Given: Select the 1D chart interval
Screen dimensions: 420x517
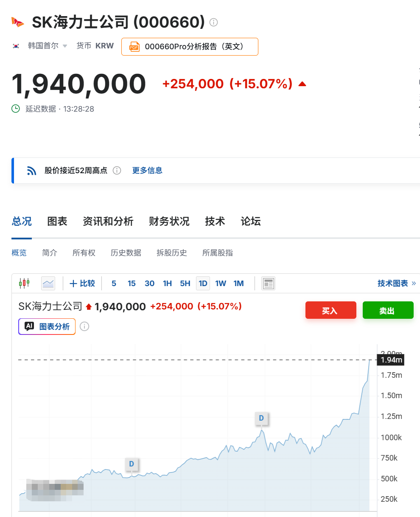Looking at the screenshot, I should point(203,283).
